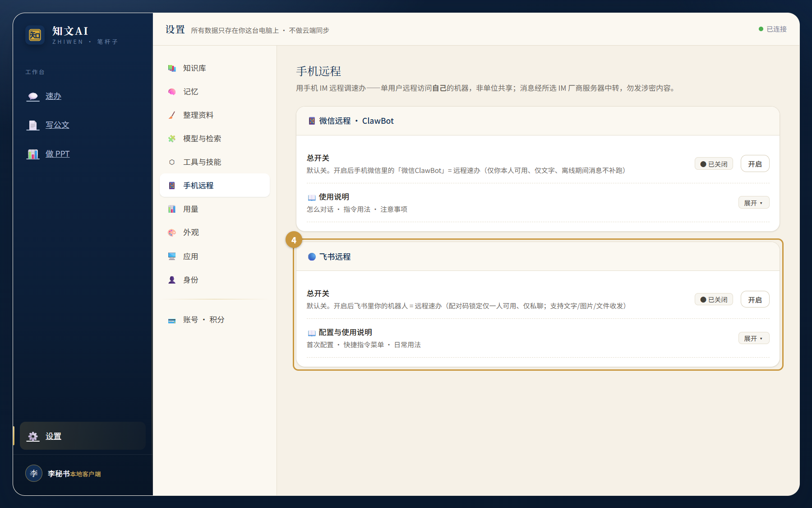Viewport: 812px width, 508px height.
Task: Select the 模型与检索 settings section
Action: click(215, 139)
